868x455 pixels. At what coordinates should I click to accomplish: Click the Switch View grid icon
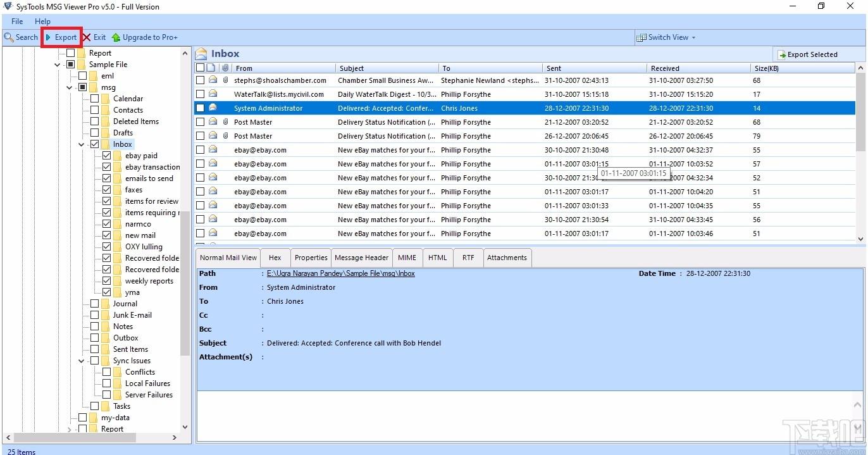[641, 37]
